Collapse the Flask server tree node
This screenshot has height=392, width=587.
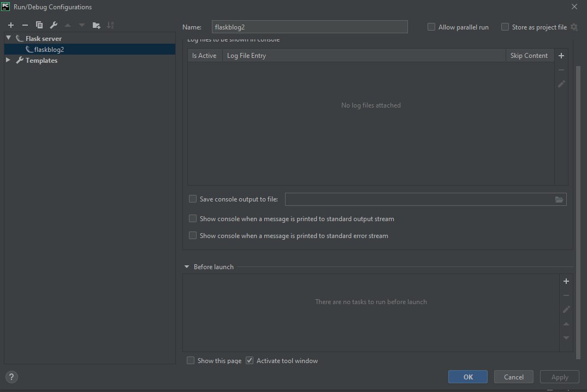9,38
